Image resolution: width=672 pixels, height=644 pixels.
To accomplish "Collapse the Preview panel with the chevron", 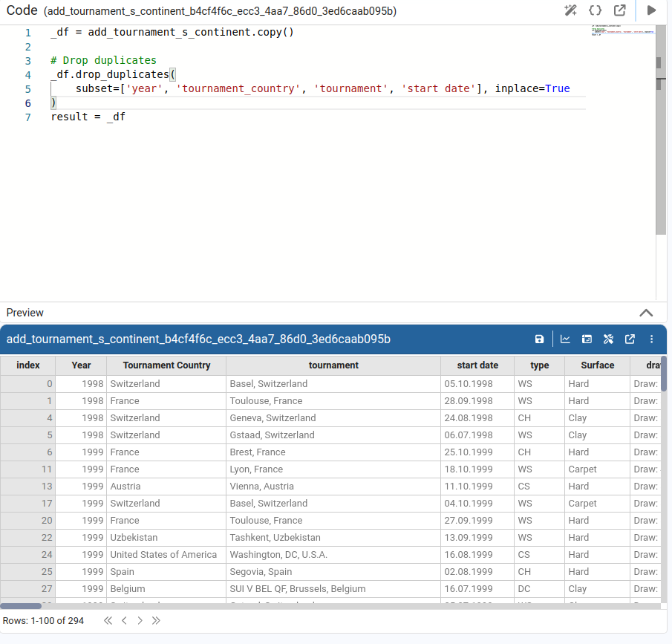I will [x=646, y=313].
